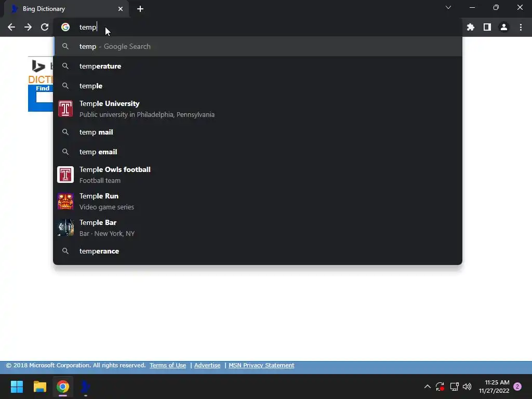Image resolution: width=532 pixels, height=399 pixels.
Task: Open the network tray icon
Action: 454,387
